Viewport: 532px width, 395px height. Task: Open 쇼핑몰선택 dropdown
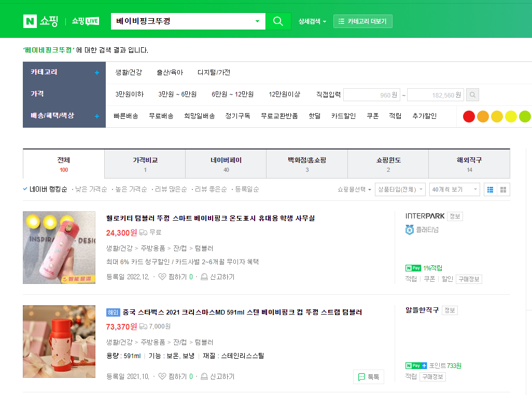point(354,189)
